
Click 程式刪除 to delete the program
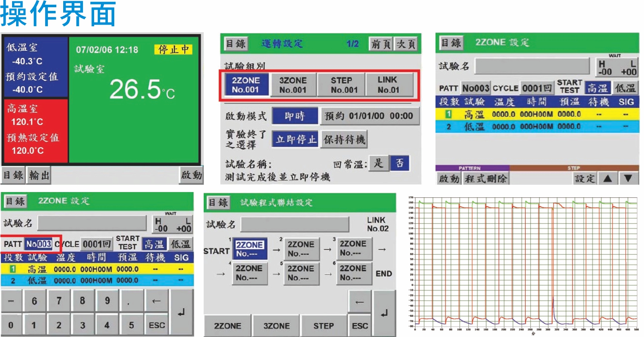click(x=486, y=178)
